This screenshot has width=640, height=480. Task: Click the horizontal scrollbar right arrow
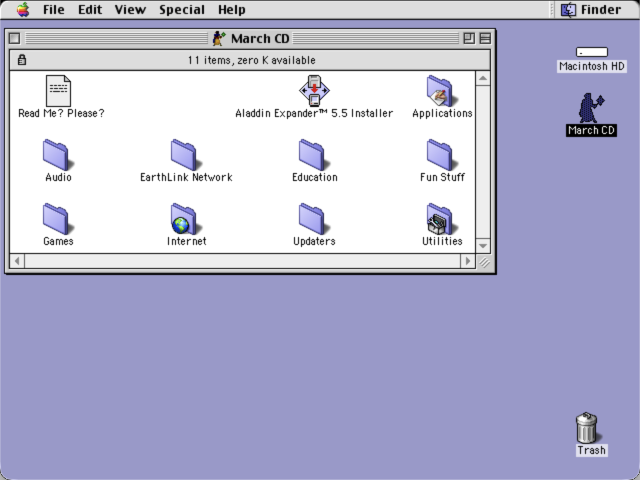(468, 261)
